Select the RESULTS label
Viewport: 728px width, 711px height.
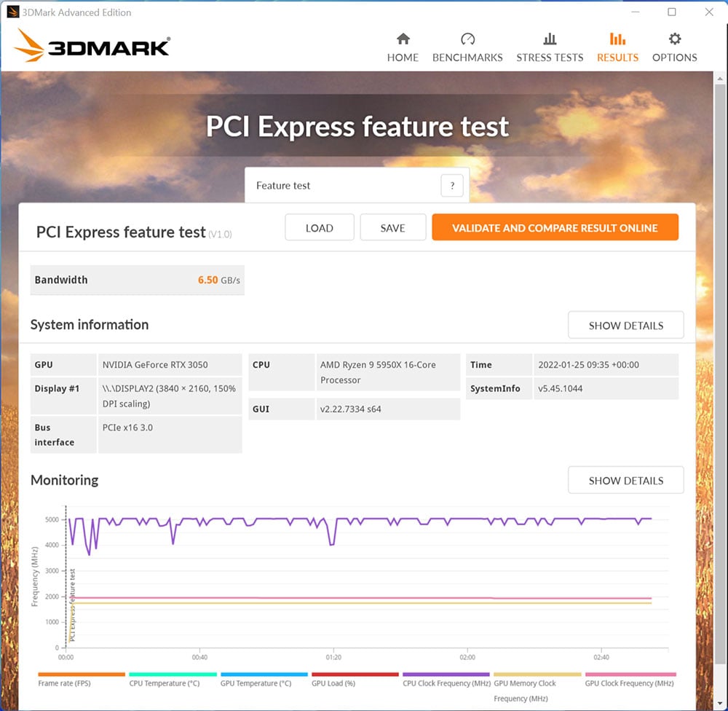(x=617, y=58)
